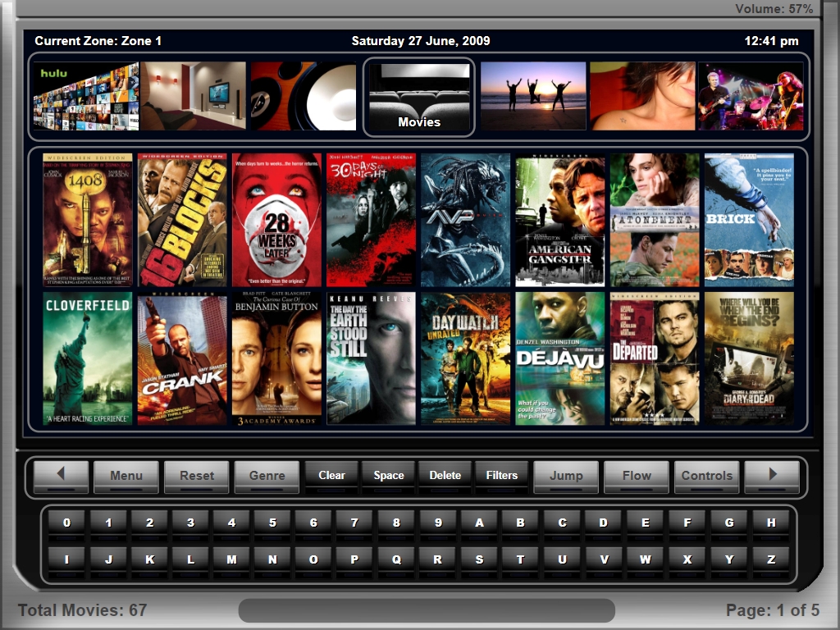This screenshot has width=840, height=630.
Task: Open the AVP Requiem movie poster
Action: coord(466,220)
